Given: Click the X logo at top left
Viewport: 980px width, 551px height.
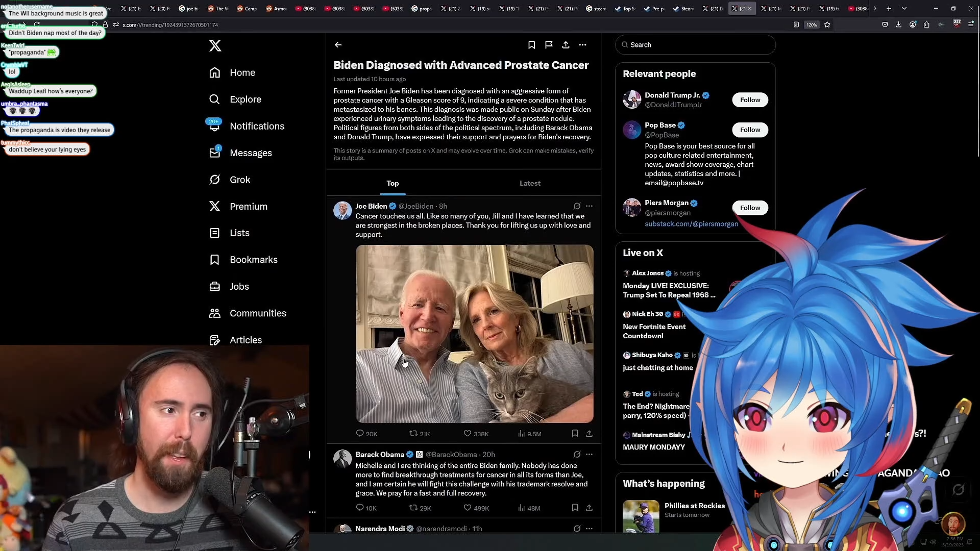Looking at the screenshot, I should 215,45.
